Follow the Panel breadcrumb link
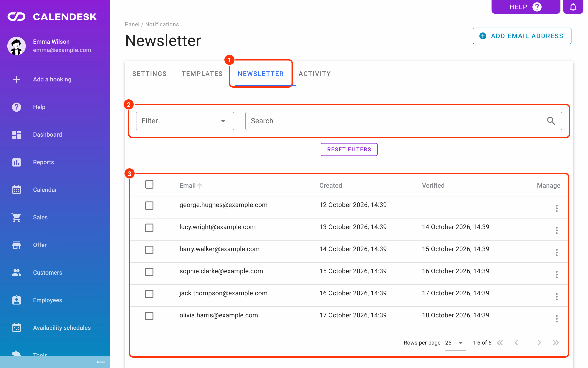Screen dimensions: 588x368 tap(132, 24)
